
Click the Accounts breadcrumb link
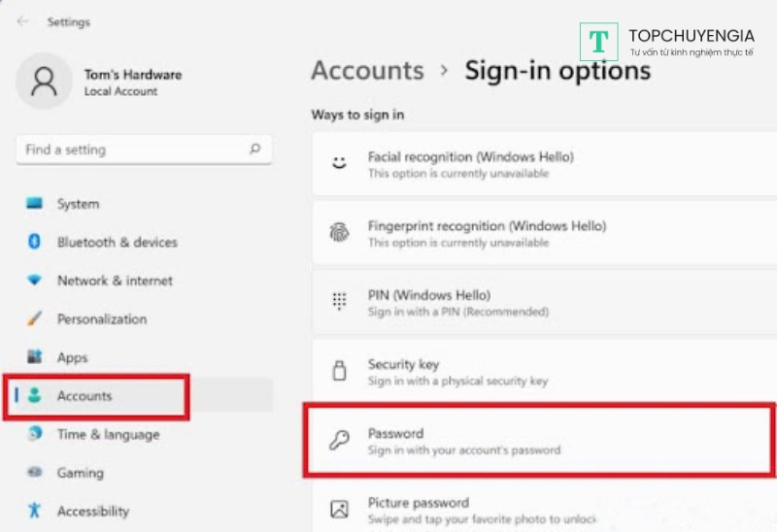[367, 71]
